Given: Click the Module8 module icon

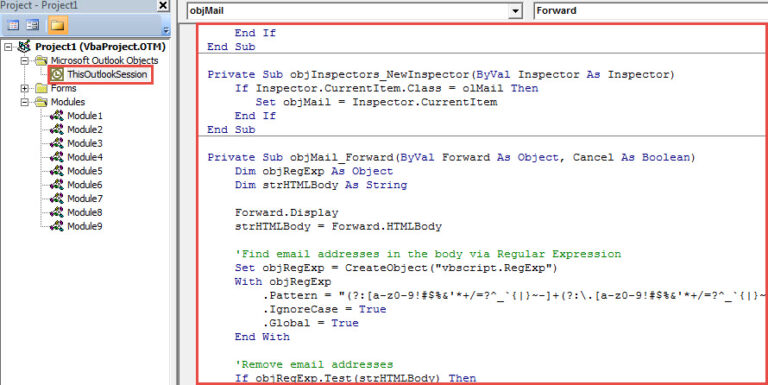Looking at the screenshot, I should pos(57,212).
